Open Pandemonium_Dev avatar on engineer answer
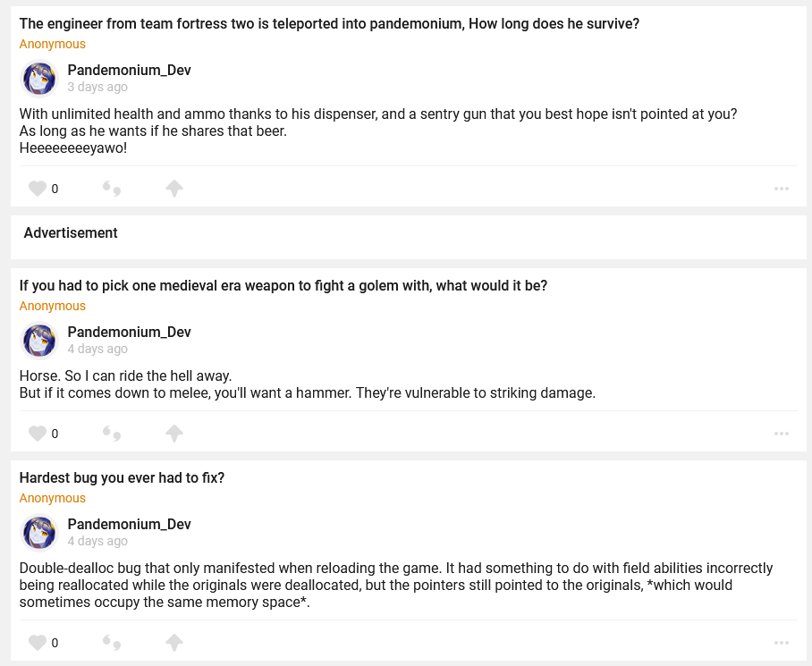This screenshot has height=666, width=812. tap(39, 79)
